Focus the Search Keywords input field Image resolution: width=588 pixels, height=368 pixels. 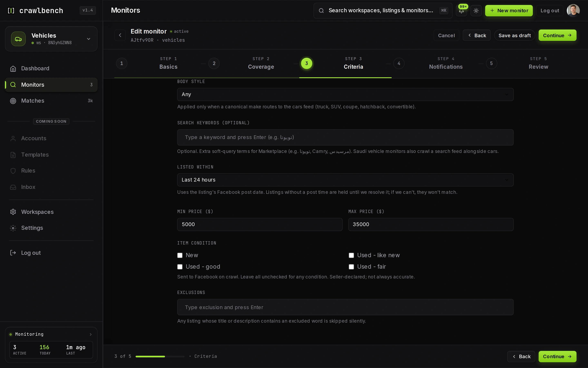(x=345, y=138)
